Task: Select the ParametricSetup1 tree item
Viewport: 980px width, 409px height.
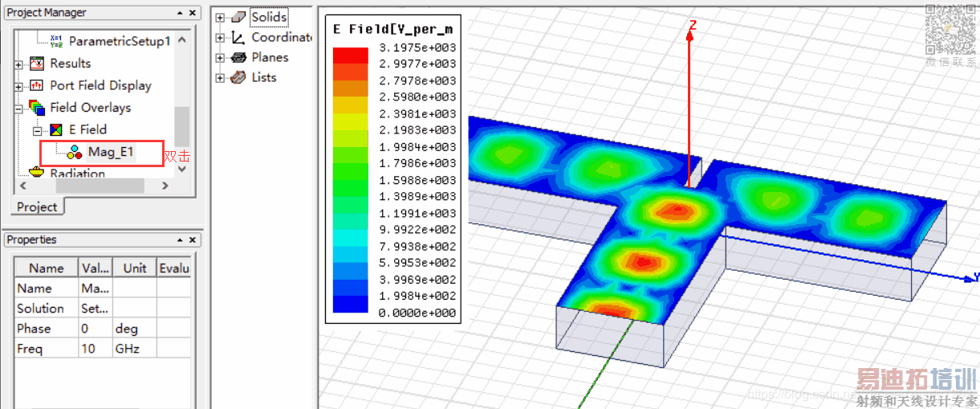Action: tap(120, 41)
